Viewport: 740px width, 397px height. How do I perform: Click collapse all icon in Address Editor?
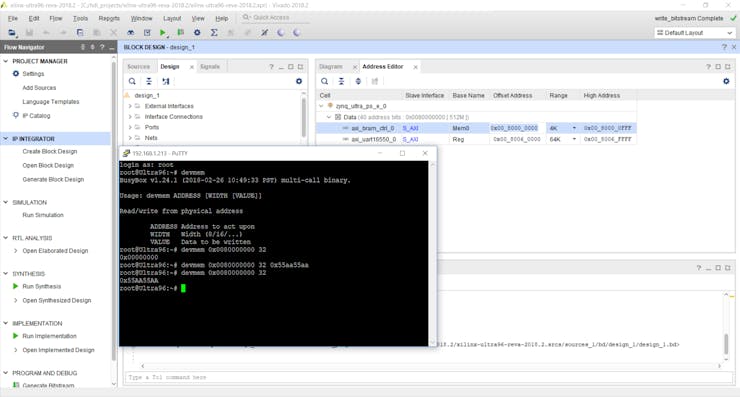341,81
